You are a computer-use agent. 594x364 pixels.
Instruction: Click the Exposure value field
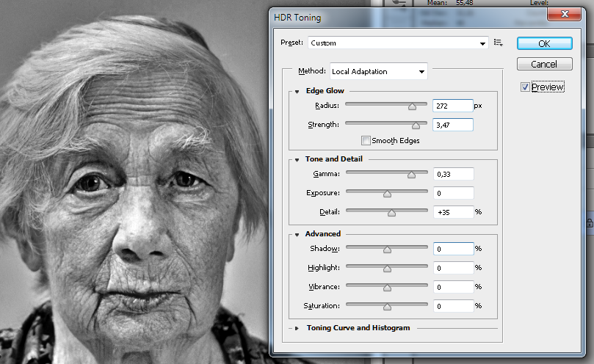coord(452,193)
